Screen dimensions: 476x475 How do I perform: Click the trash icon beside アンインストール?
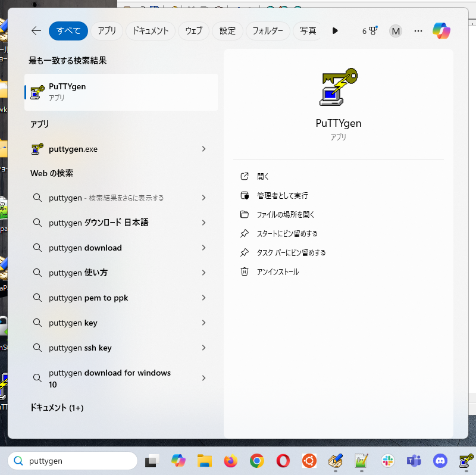(x=245, y=271)
